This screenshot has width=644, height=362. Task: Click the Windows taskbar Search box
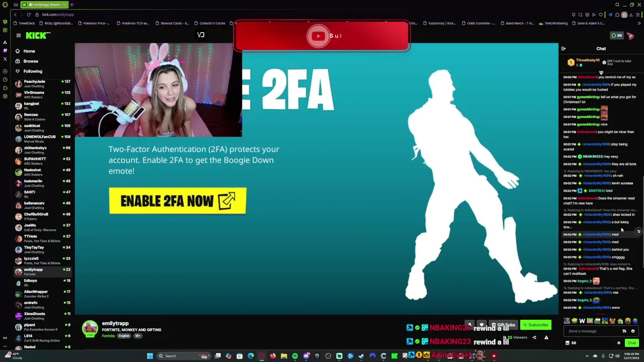(183, 356)
